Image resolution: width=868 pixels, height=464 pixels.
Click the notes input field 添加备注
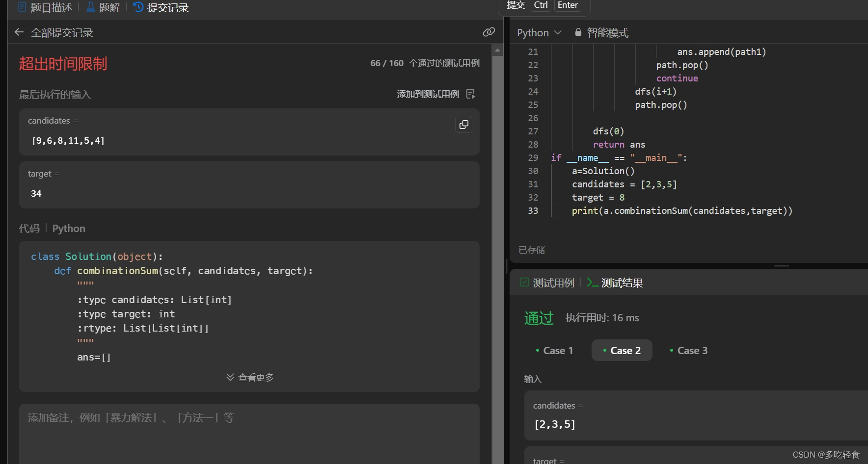[x=249, y=434]
